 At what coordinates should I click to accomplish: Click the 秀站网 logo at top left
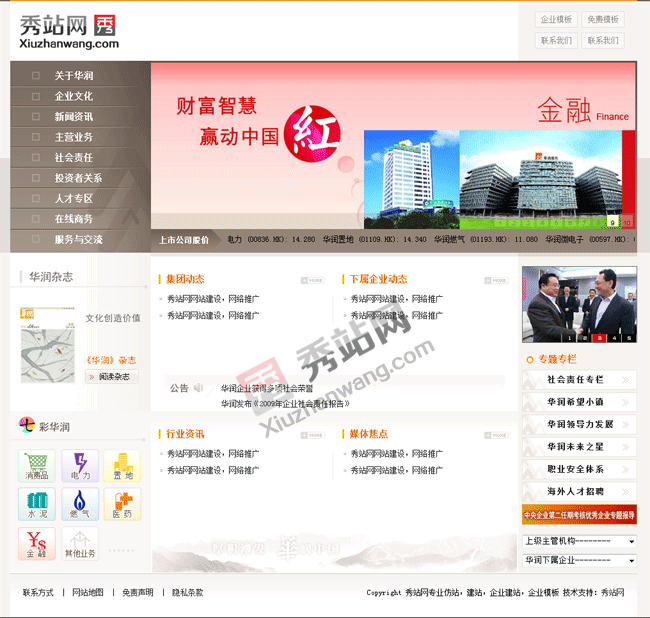tap(68, 31)
